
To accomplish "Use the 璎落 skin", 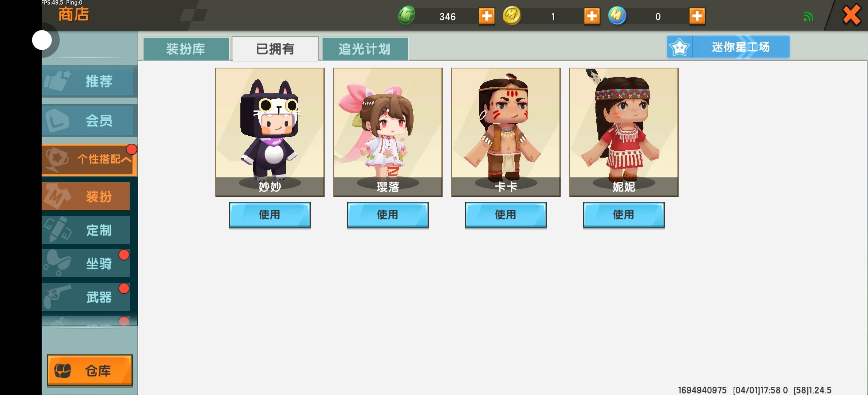I will click(388, 215).
